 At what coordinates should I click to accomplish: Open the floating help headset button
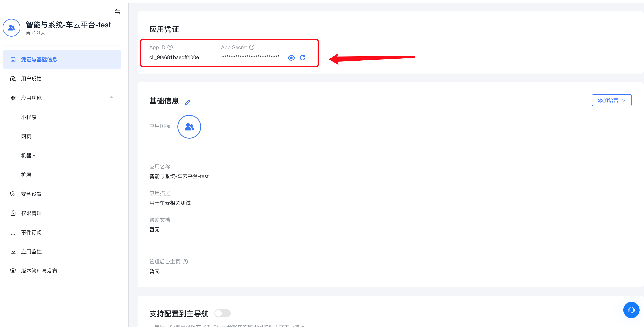coord(631,310)
